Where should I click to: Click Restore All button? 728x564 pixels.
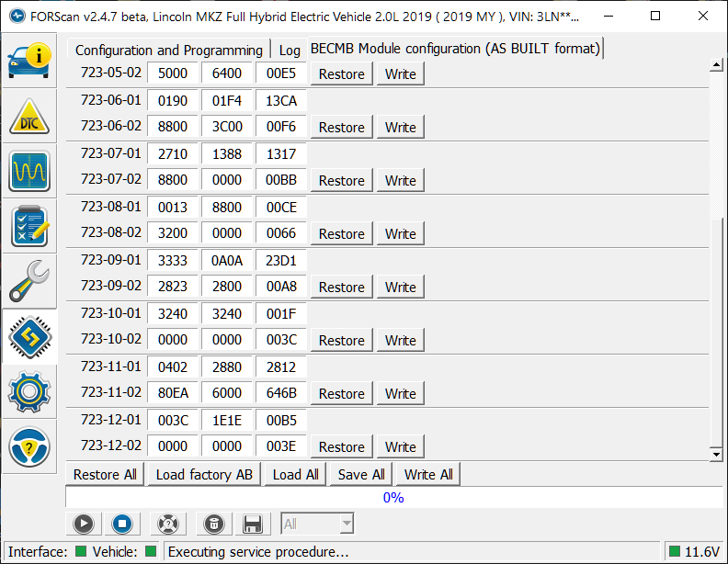(105, 475)
